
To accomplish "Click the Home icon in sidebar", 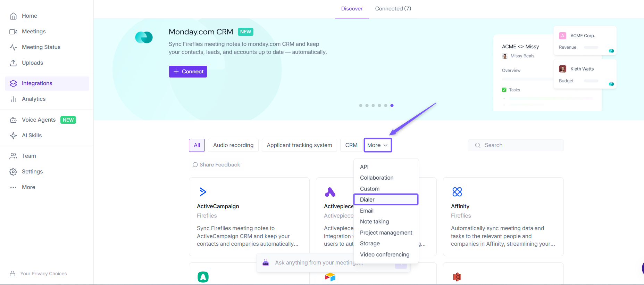I will click(x=13, y=16).
